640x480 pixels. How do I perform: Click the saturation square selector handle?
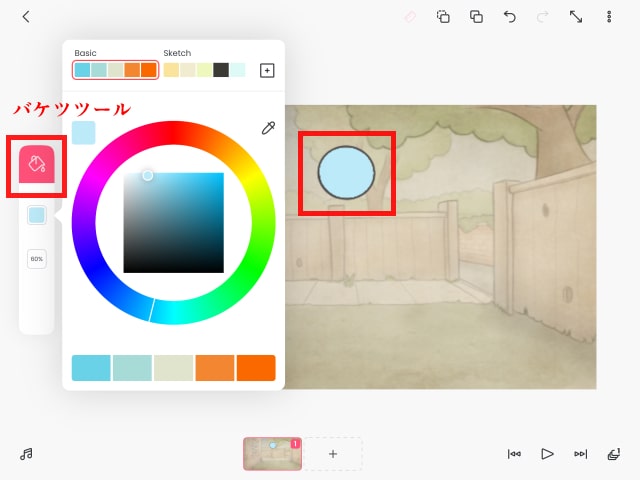(x=148, y=176)
